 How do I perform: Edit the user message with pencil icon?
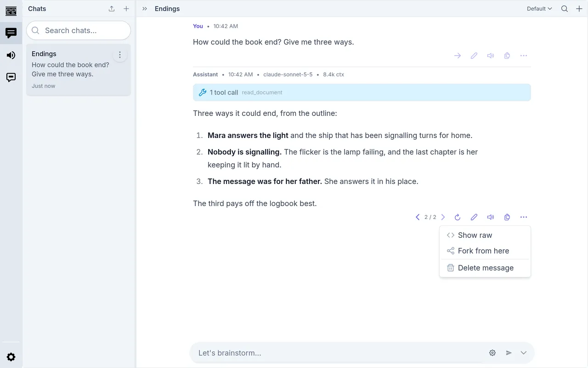point(474,56)
